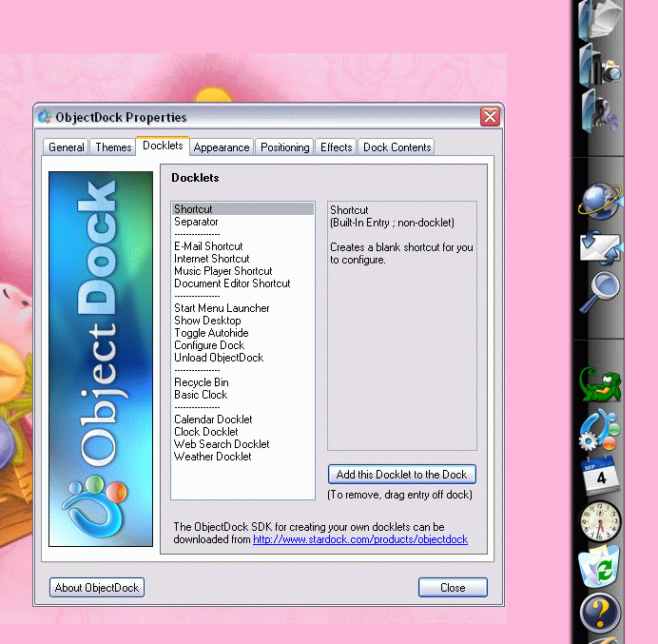The height and width of the screenshot is (644, 658).
Task: Open the music folder dock icon
Action: [x=599, y=111]
